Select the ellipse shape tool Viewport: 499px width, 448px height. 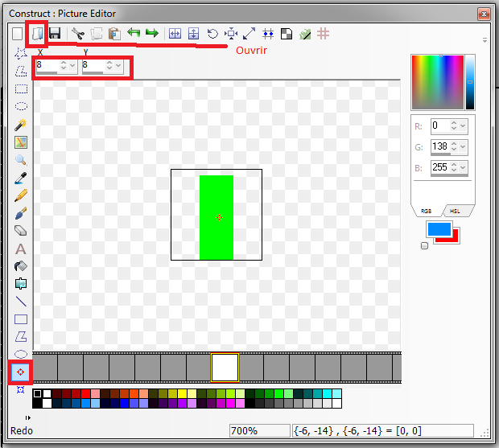click(21, 354)
